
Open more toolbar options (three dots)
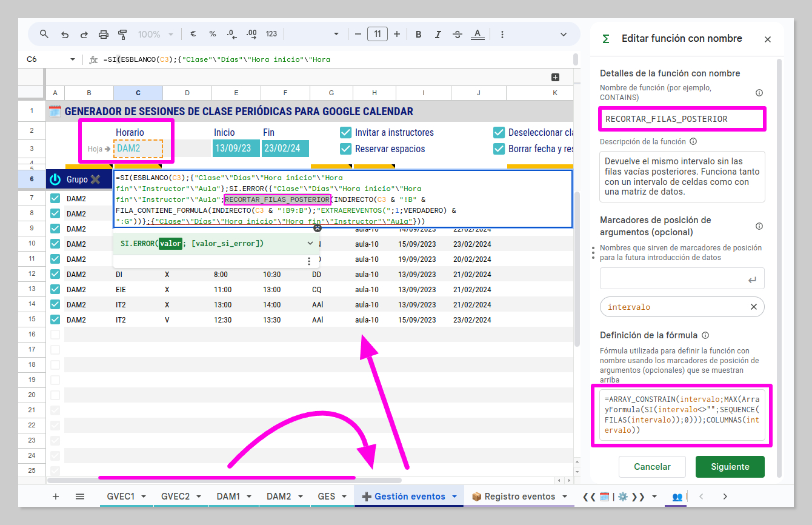pos(502,34)
